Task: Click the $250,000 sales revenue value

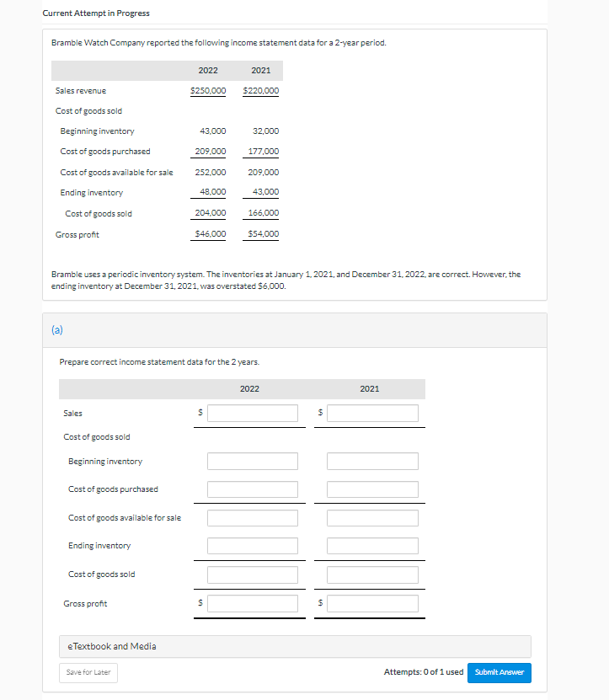Action: tap(208, 91)
